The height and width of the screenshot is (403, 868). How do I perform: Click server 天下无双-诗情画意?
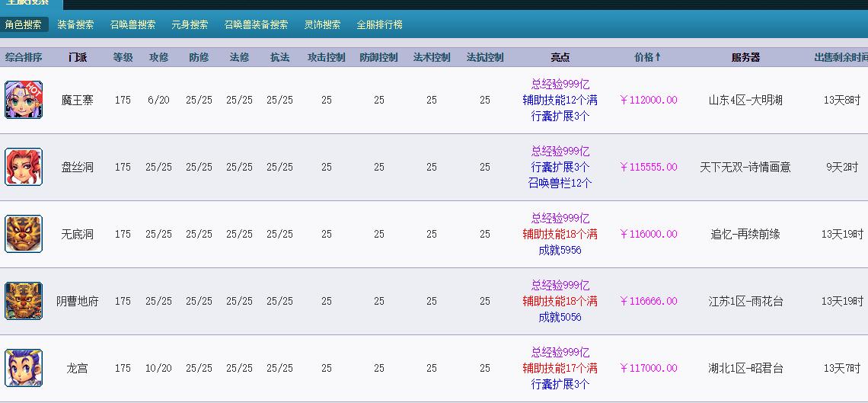click(x=745, y=167)
